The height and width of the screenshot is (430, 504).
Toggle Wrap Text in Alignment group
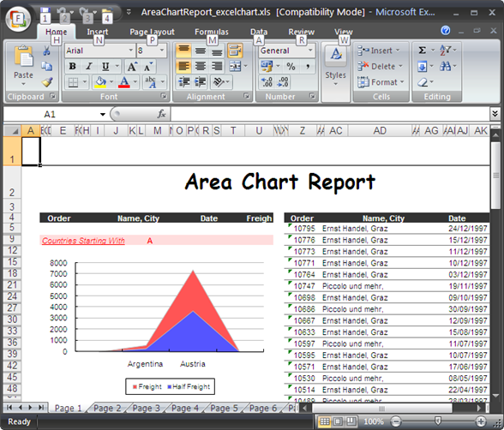(x=235, y=51)
